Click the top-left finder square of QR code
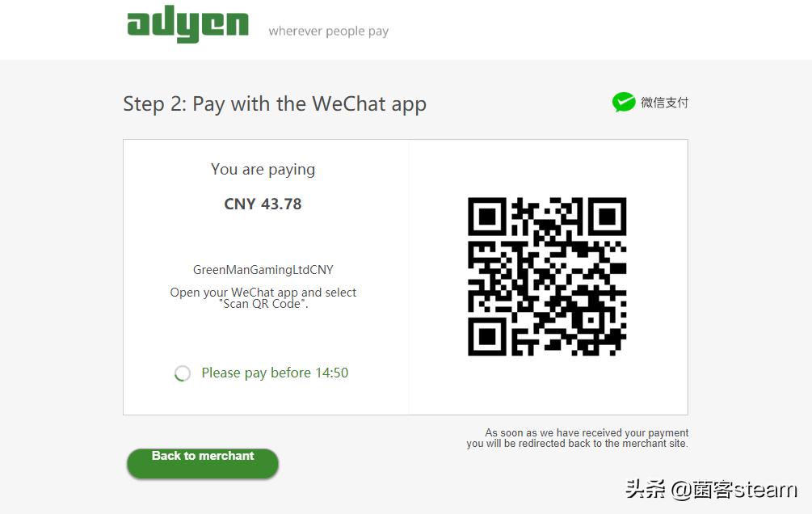812x514 pixels. coord(486,216)
